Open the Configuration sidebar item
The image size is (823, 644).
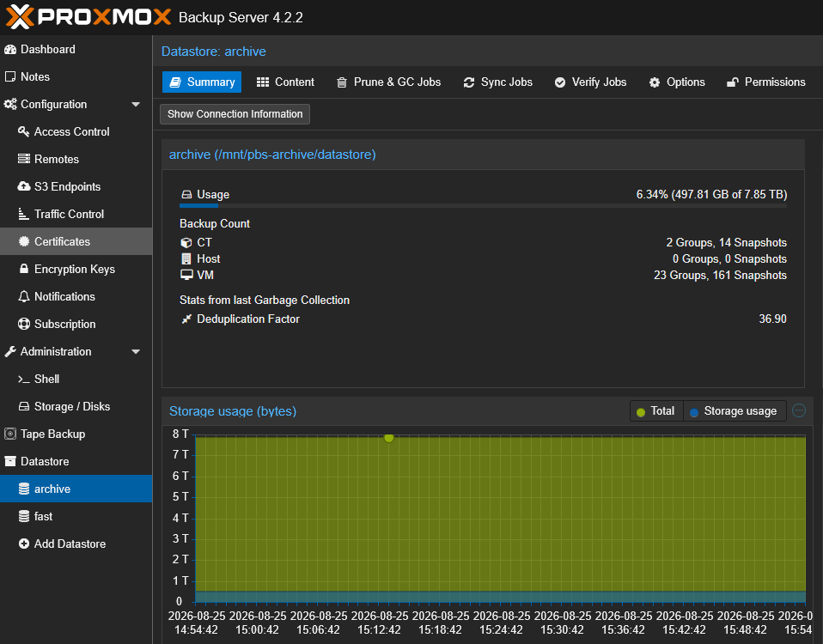point(76,105)
